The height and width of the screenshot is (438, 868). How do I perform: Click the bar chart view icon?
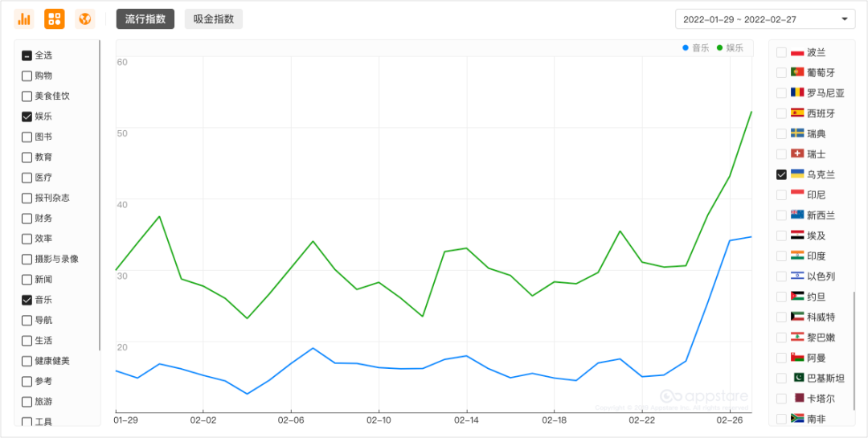(24, 18)
